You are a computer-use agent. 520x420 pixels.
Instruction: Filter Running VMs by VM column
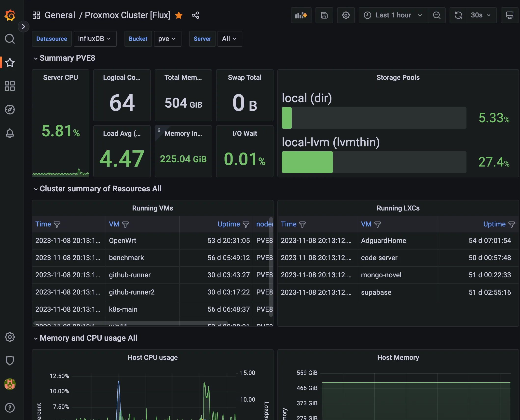(125, 224)
